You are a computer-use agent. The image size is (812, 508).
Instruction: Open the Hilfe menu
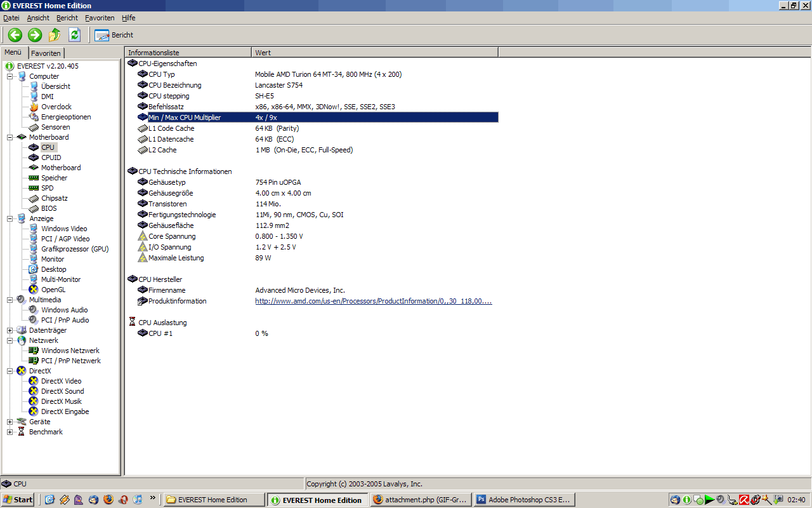click(129, 18)
